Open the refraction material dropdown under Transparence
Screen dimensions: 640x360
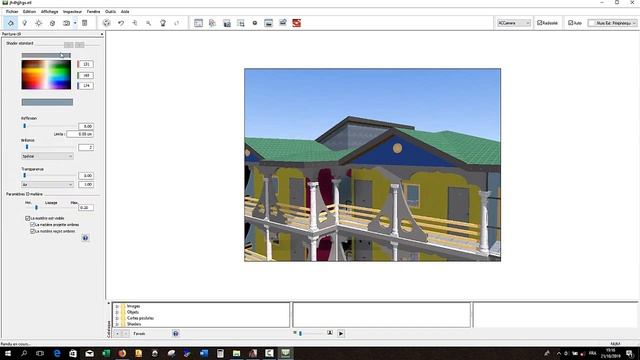pyautogui.click(x=47, y=184)
